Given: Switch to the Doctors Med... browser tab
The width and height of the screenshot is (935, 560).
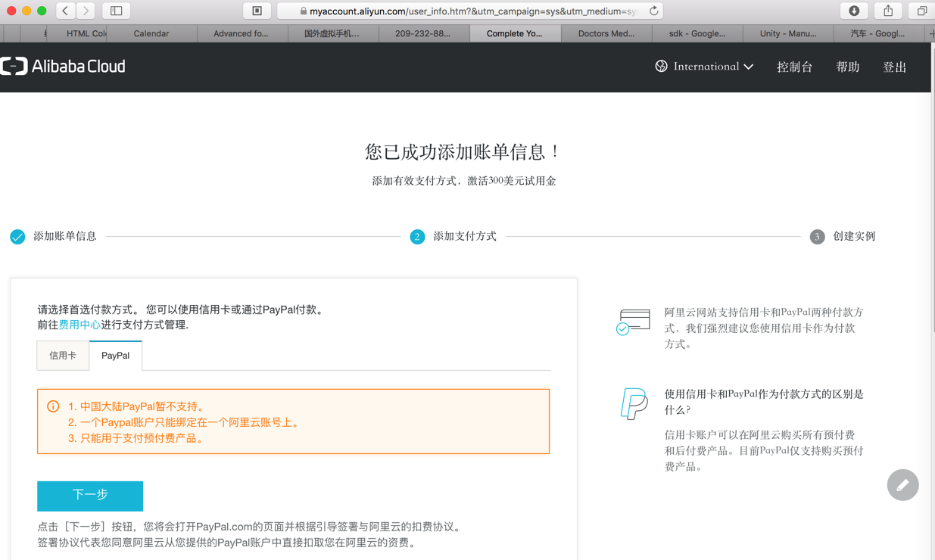Looking at the screenshot, I should point(606,33).
